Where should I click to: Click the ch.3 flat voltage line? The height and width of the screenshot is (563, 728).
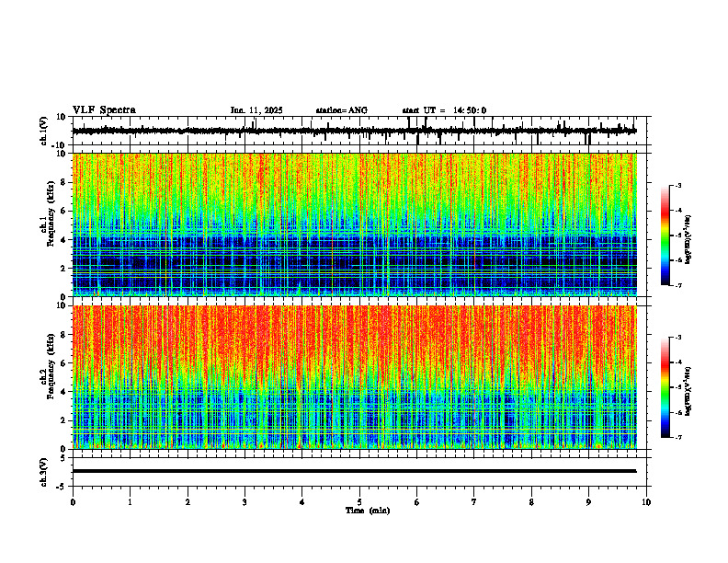355,471
